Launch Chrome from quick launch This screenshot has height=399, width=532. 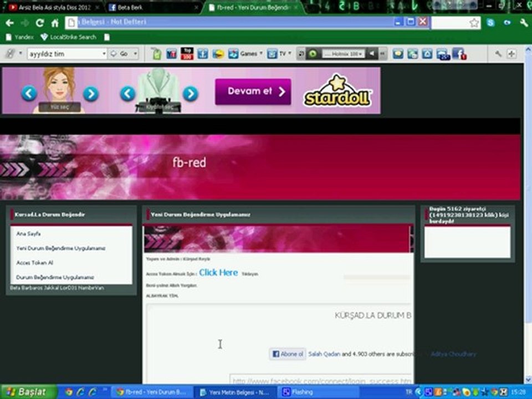coord(69,392)
